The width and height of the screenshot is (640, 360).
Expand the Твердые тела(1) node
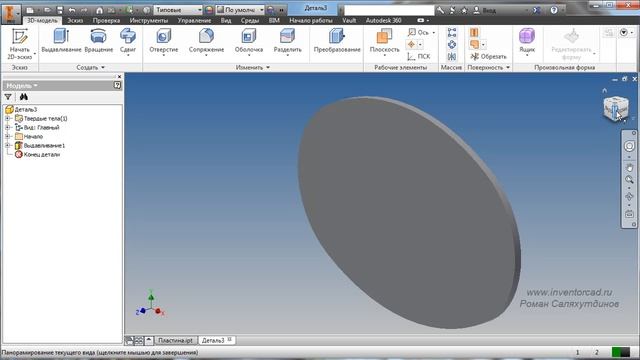click(x=7, y=118)
